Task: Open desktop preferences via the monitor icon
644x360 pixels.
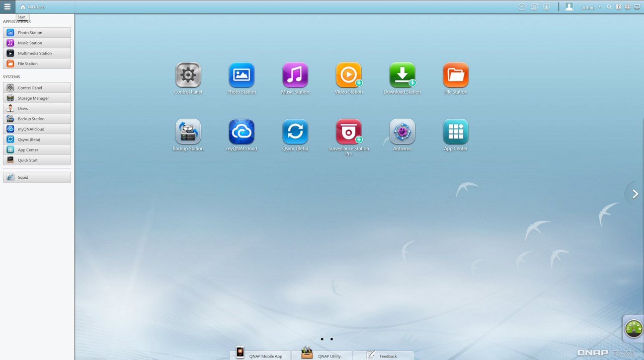Action: pyautogui.click(x=637, y=7)
